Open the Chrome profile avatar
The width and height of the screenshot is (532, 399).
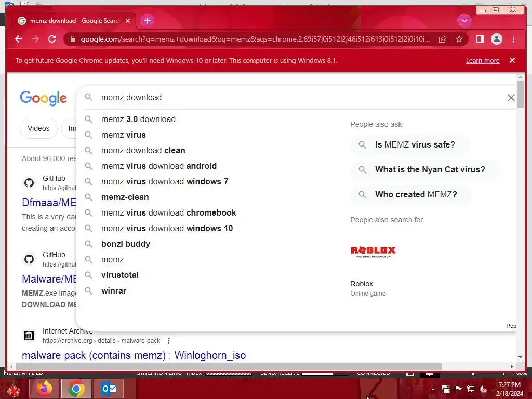click(496, 39)
